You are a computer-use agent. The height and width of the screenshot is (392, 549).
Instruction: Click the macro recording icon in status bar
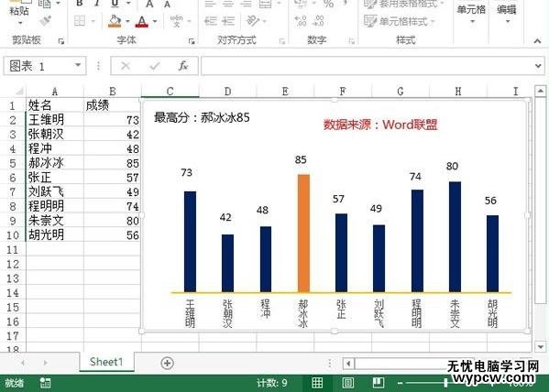46,383
